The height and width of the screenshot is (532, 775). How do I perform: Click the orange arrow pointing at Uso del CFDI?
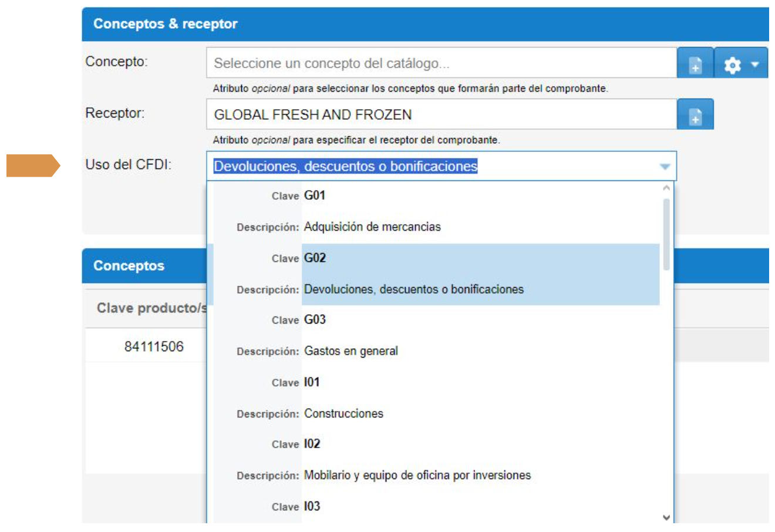(33, 166)
